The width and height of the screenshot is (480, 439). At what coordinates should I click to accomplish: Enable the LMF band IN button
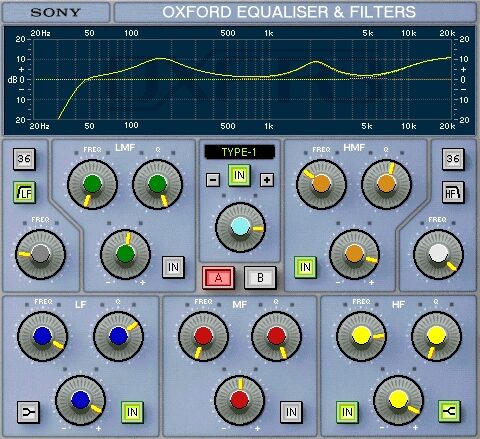pyautogui.click(x=173, y=267)
